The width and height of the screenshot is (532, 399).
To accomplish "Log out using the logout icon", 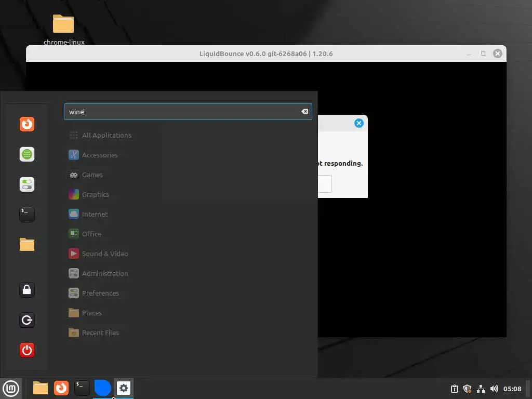I will [x=27, y=320].
